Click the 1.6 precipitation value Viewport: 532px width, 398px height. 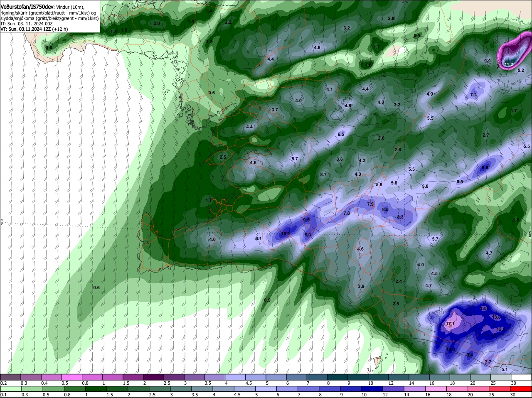click(368, 65)
